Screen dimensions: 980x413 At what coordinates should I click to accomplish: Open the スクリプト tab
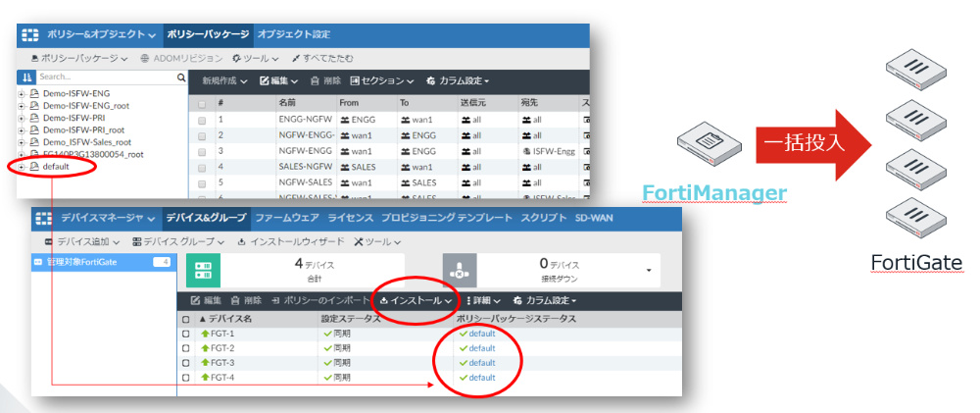[x=543, y=219]
